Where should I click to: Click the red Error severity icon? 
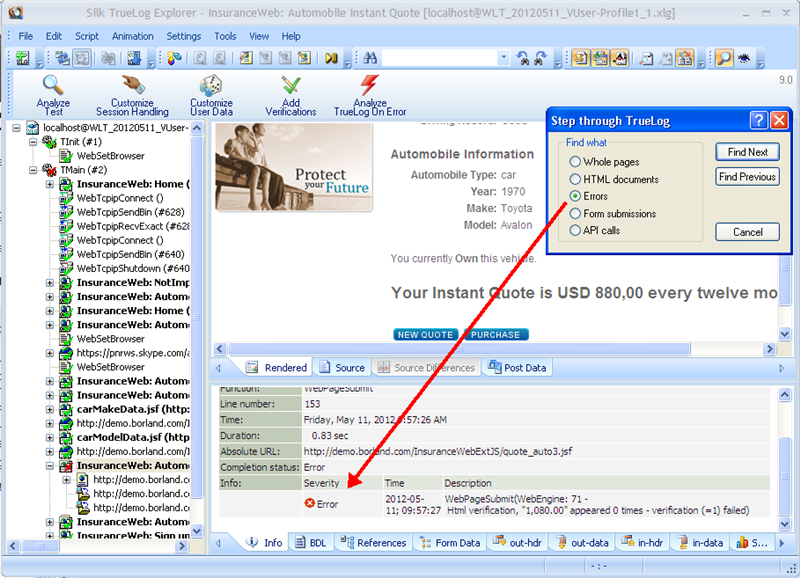pyautogui.click(x=310, y=503)
